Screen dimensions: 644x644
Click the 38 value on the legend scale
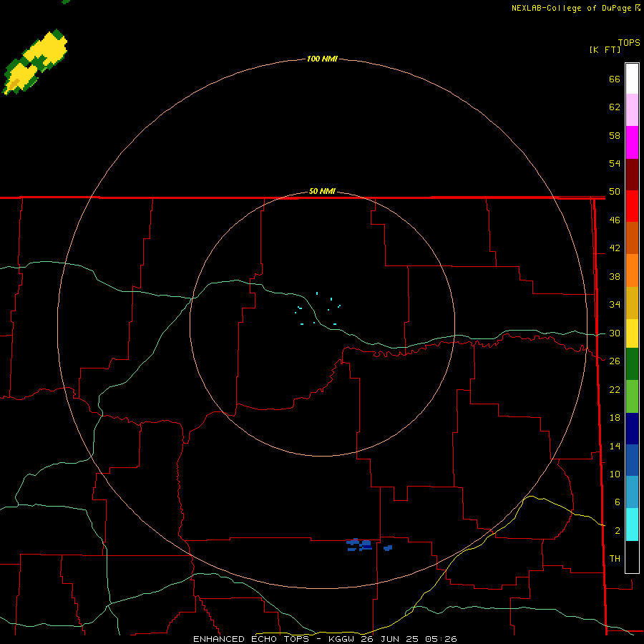pyautogui.click(x=615, y=277)
